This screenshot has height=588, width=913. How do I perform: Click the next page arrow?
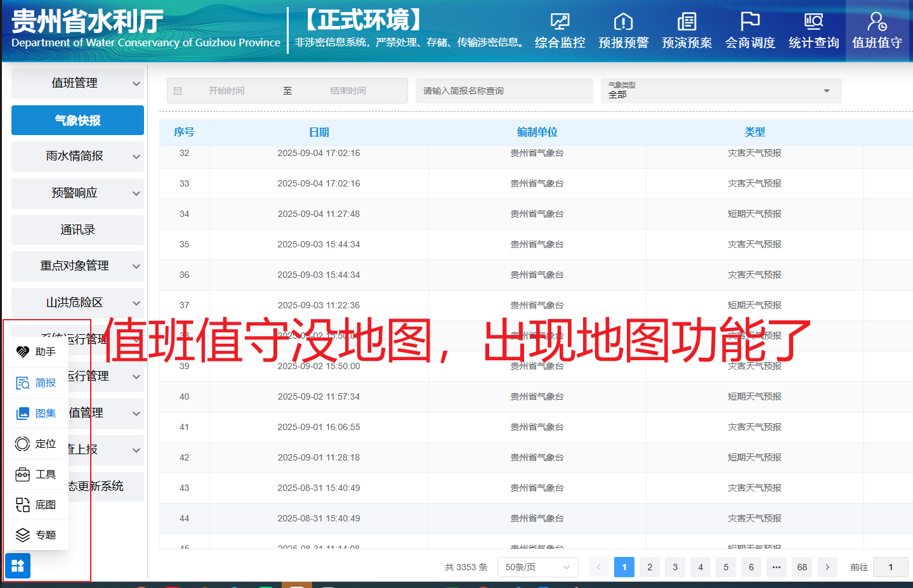click(x=827, y=567)
